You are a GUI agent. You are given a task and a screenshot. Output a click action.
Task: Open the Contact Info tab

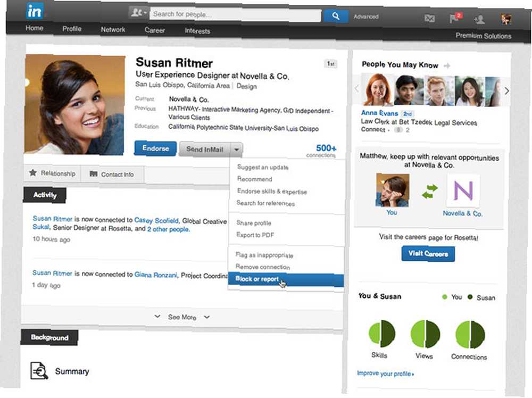point(112,174)
